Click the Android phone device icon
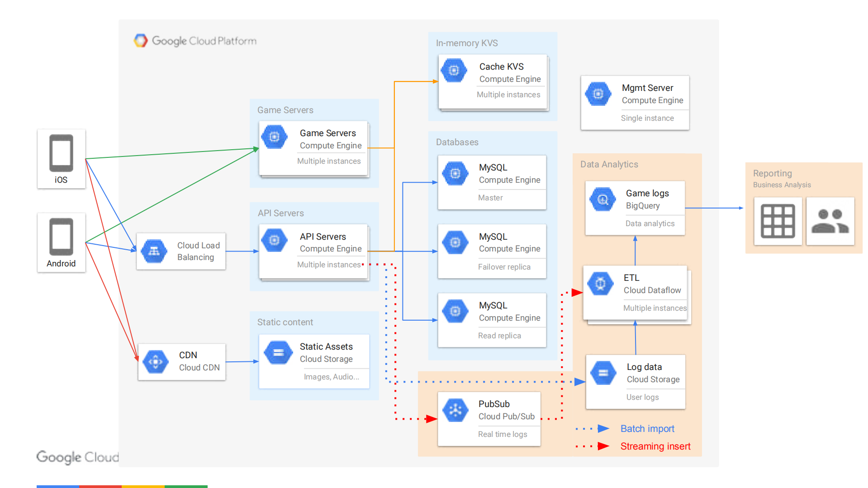Viewport: 868px width, 488px height. (x=61, y=237)
